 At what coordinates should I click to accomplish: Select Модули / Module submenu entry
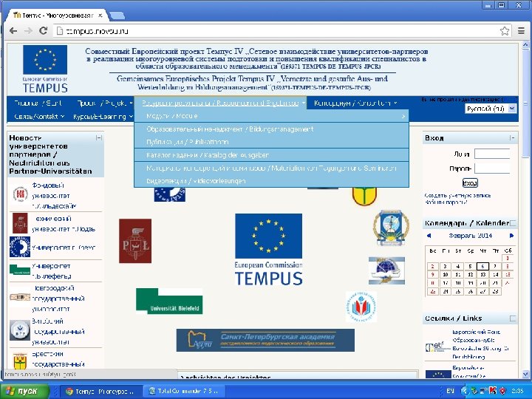pyautogui.click(x=271, y=116)
